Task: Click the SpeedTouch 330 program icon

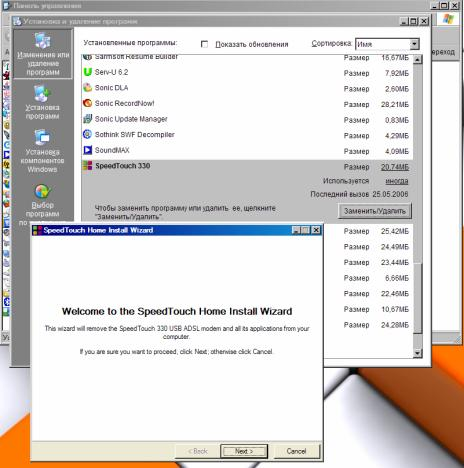Action: [x=87, y=166]
